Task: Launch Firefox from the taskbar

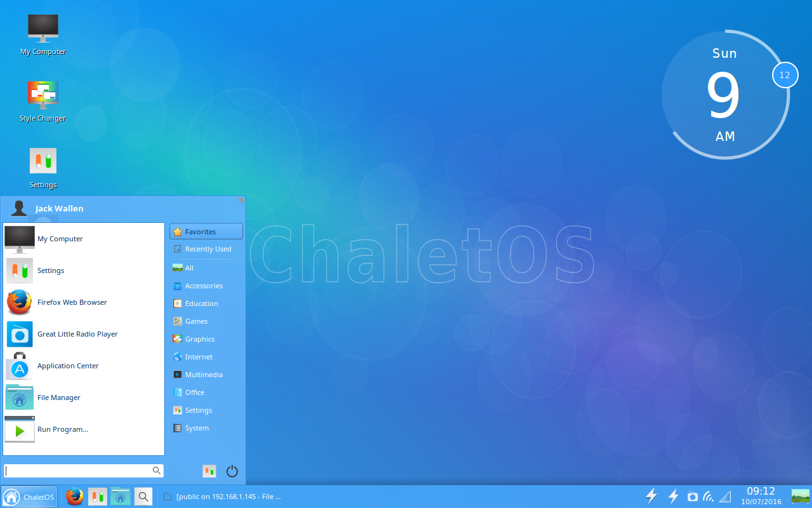Action: pos(75,497)
